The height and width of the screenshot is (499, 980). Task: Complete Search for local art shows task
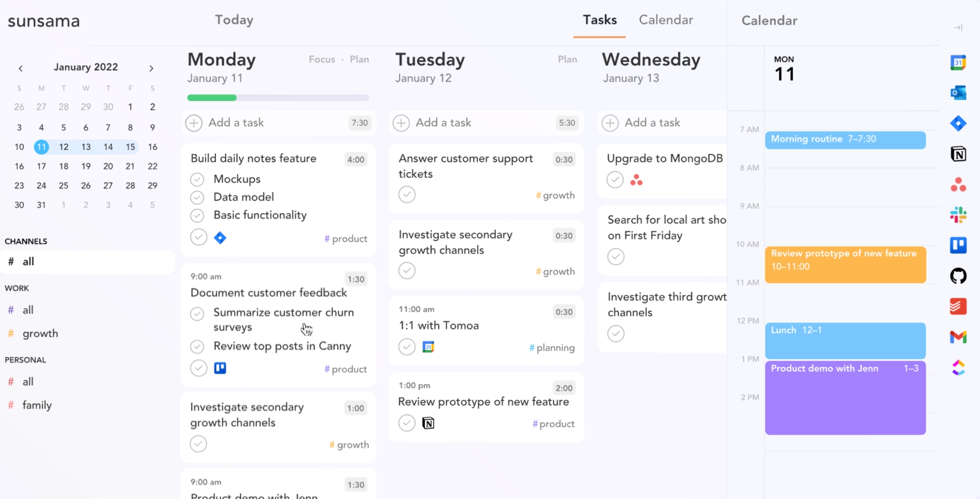[616, 256]
